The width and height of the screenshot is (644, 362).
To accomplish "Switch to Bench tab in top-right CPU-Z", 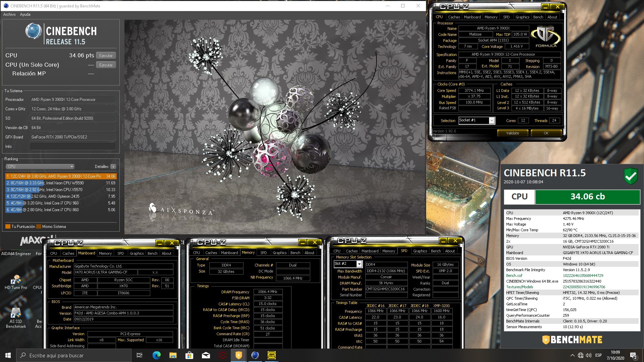I will click(538, 17).
